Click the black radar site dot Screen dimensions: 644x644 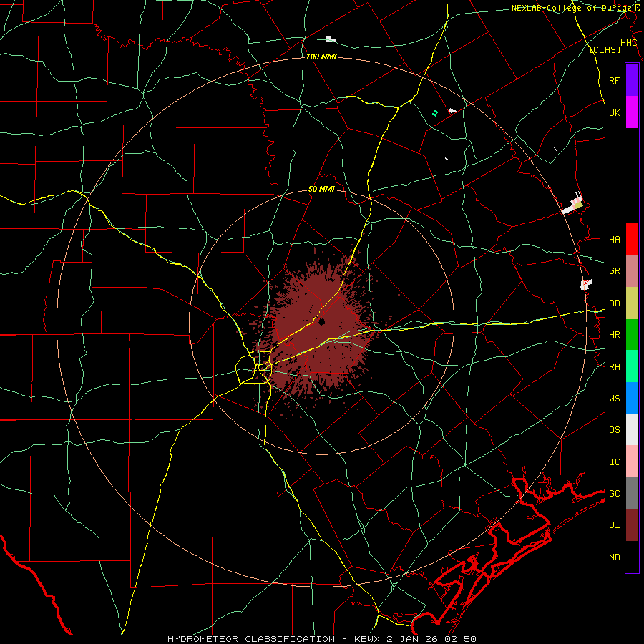pyautogui.click(x=322, y=321)
